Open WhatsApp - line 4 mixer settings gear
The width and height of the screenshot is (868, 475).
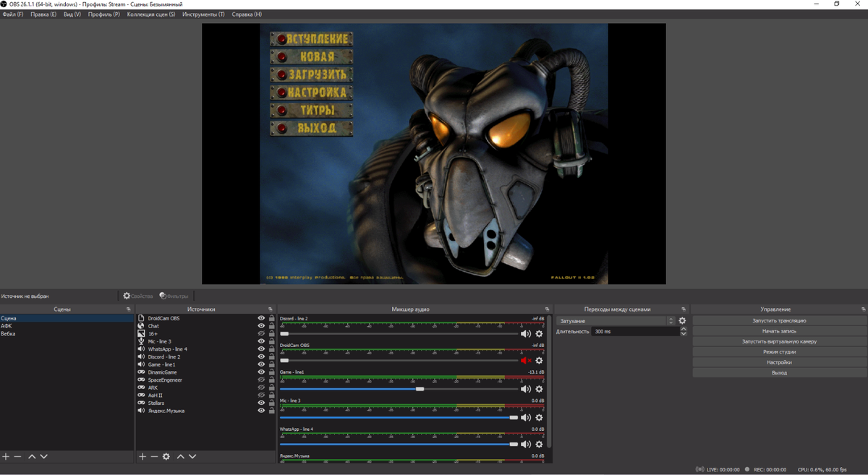539,445
